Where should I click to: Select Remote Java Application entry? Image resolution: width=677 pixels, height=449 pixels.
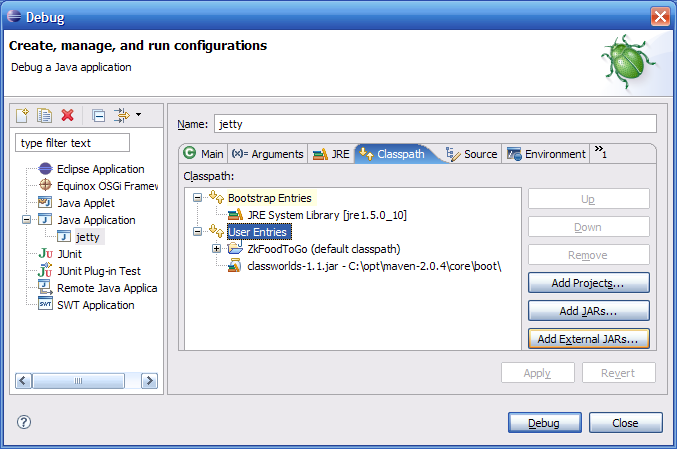click(107, 288)
